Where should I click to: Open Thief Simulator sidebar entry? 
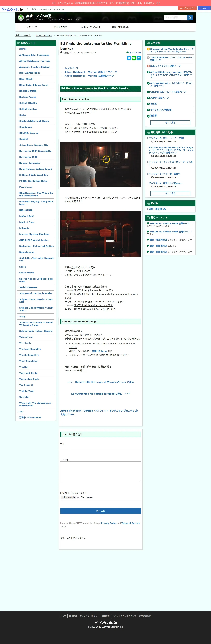(x=29, y=361)
